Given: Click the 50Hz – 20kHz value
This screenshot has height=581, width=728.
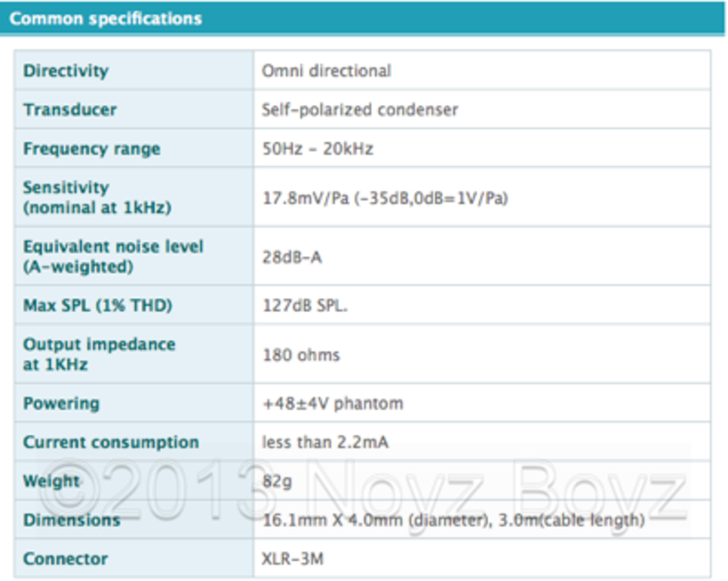Looking at the screenshot, I should click(318, 149).
